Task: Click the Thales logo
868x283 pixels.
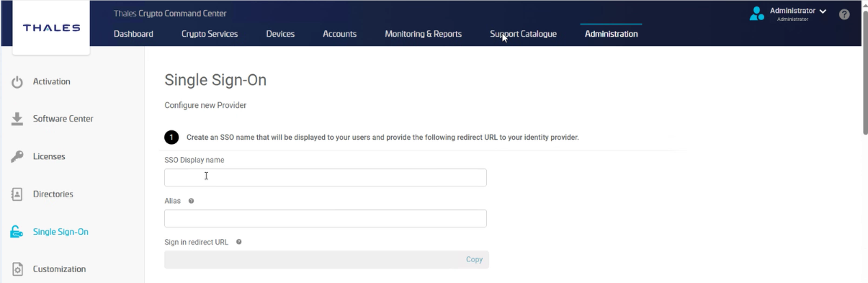Action: point(51,27)
